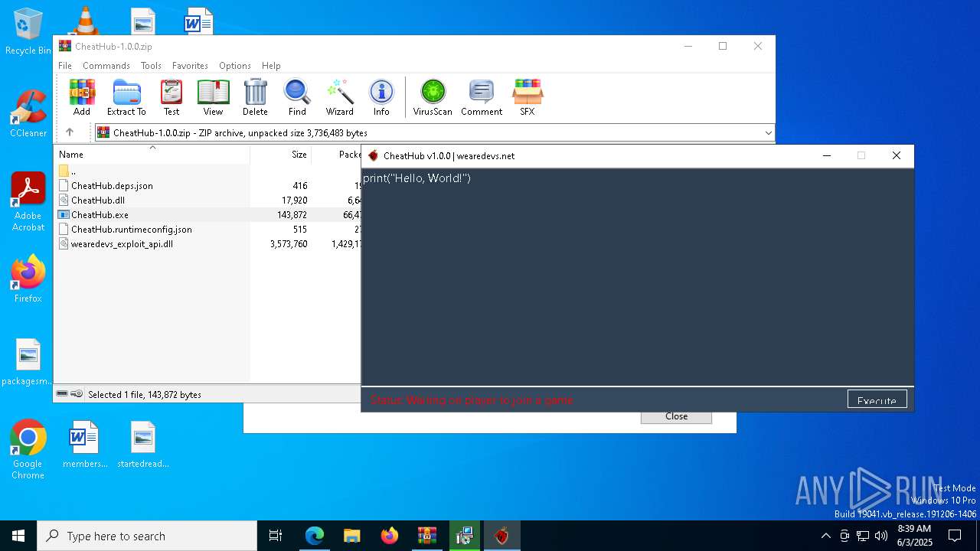This screenshot has width=980, height=551.
Task: Go up one folder level arrow
Action: [x=70, y=132]
